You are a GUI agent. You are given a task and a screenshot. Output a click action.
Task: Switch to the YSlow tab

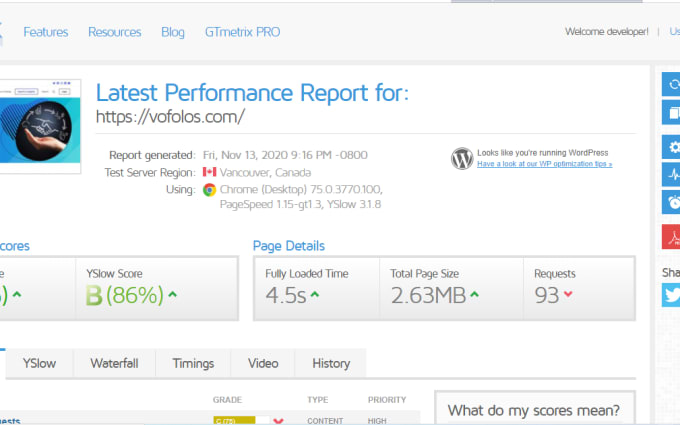coord(39,363)
